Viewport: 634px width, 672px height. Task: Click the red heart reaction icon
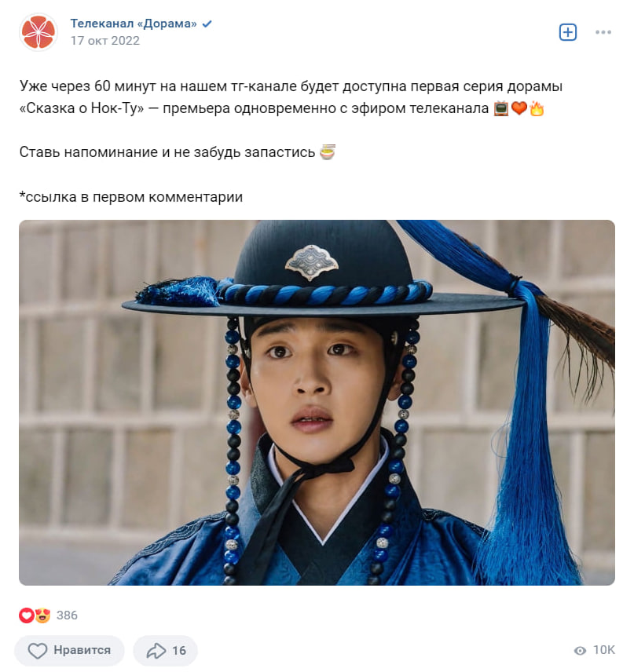pos(27,615)
